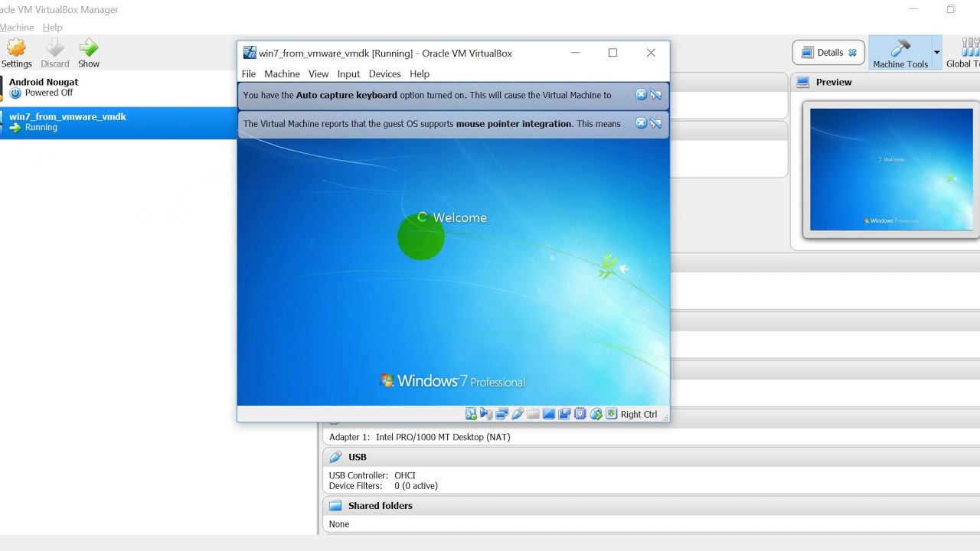Click the mouse integration status icon
Viewport: 980px width, 551px height.
coord(596,414)
